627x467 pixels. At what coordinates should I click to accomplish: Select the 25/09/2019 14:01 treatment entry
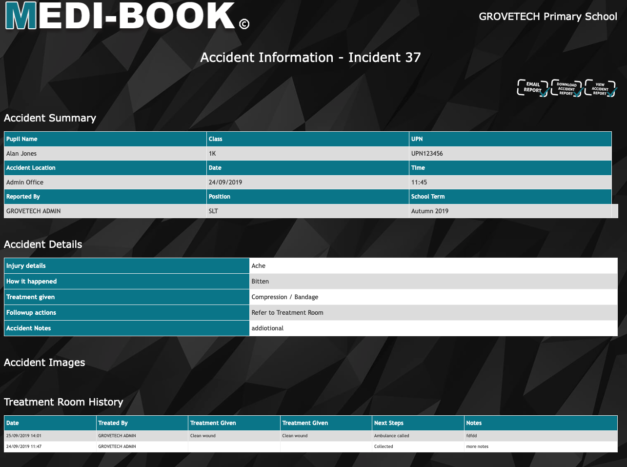[26, 436]
